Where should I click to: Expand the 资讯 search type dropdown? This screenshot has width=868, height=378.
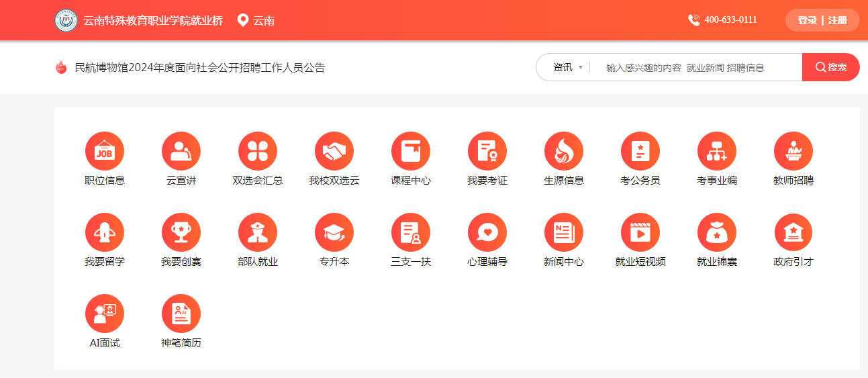point(567,67)
